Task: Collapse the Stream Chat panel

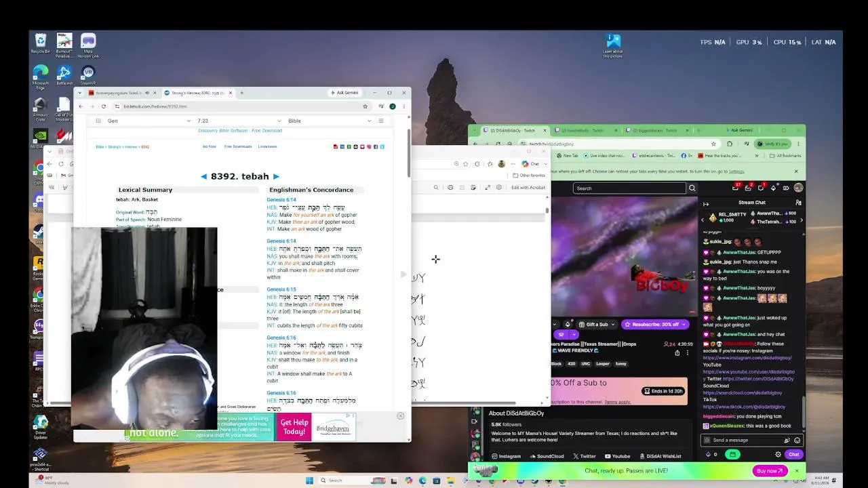Action: point(706,203)
